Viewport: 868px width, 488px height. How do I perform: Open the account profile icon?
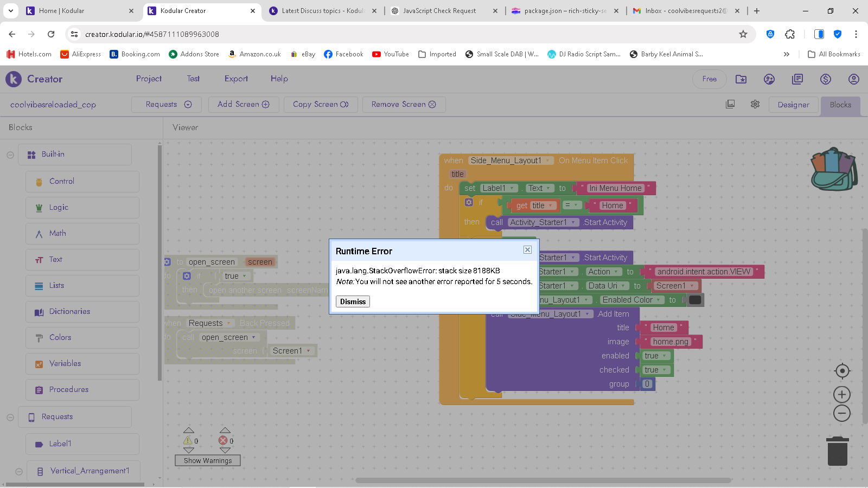(853, 79)
